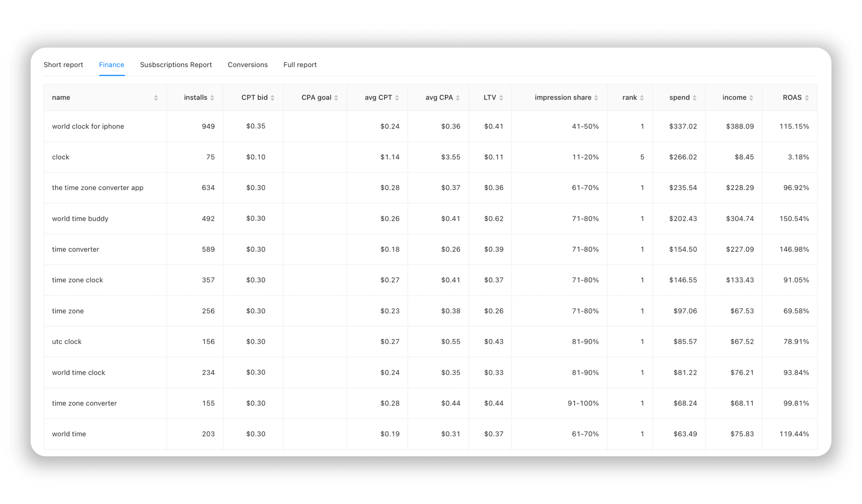Toggle sorting on avg CPT arrows
The height and width of the screenshot is (504, 862).
click(397, 98)
